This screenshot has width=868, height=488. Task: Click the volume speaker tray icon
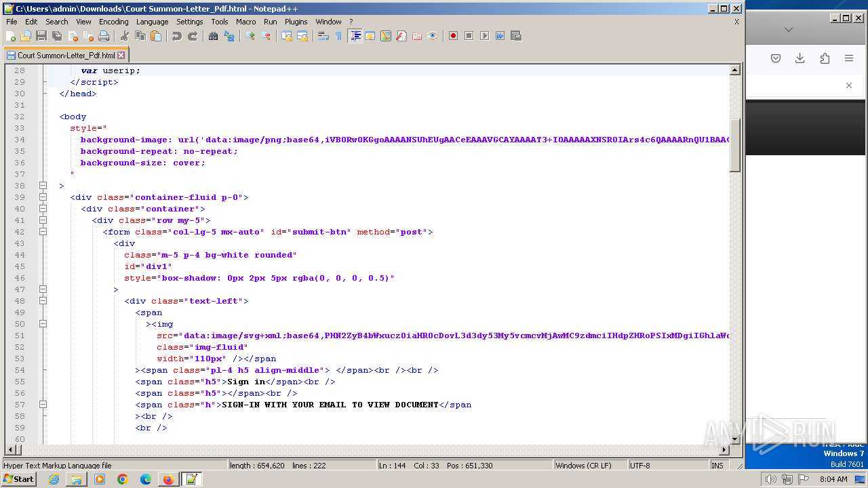pyautogui.click(x=771, y=479)
